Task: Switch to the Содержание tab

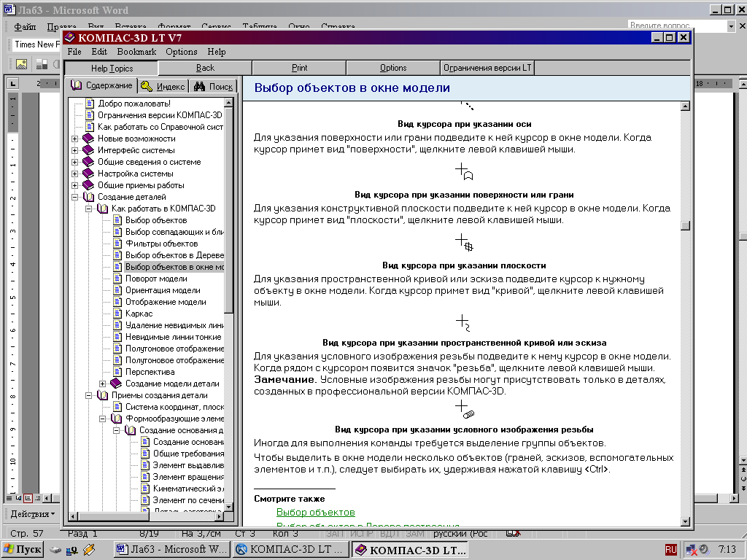Action: coord(101,85)
